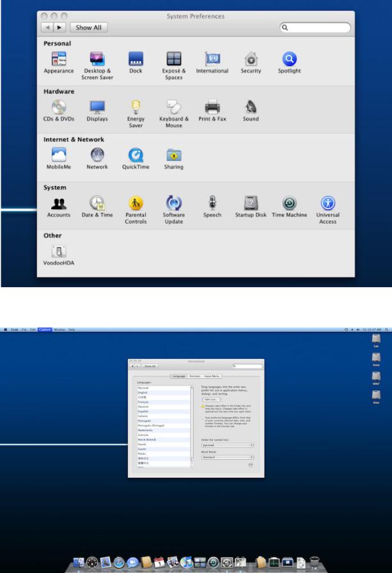Open the Displays preference pane

click(97, 111)
